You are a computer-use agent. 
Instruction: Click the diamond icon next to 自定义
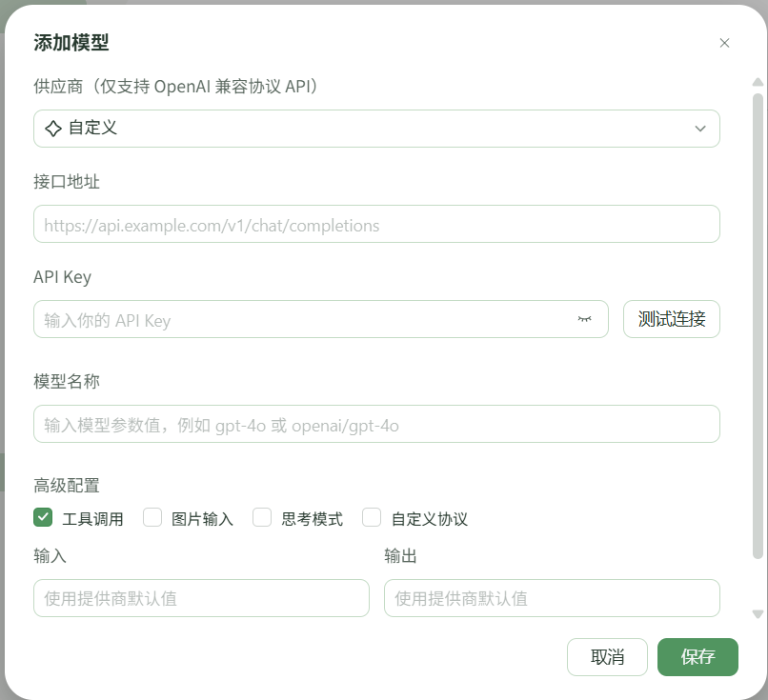(x=53, y=129)
